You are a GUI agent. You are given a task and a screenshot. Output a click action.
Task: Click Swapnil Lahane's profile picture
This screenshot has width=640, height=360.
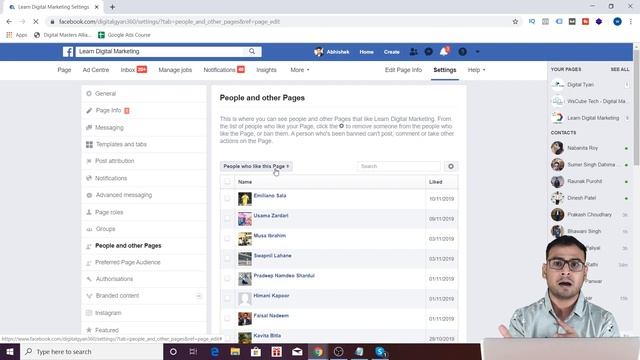pos(245,259)
